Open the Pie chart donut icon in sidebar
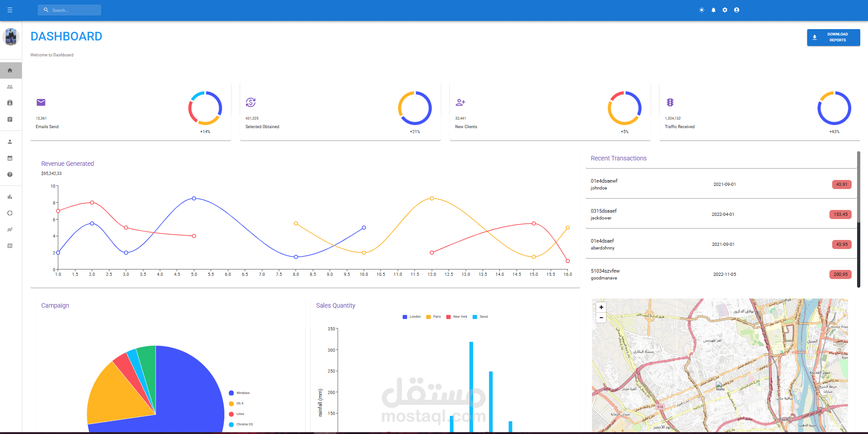The height and width of the screenshot is (434, 868). [x=10, y=213]
